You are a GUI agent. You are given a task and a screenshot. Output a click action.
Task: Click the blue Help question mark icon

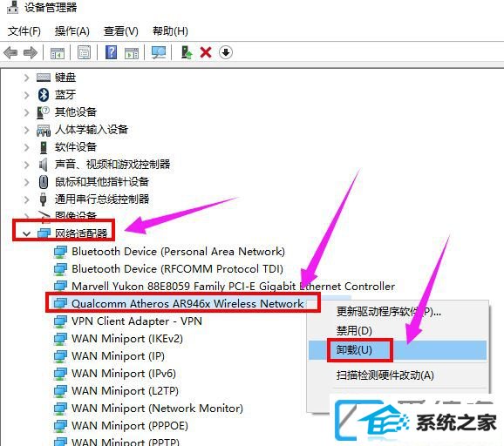coord(112,52)
